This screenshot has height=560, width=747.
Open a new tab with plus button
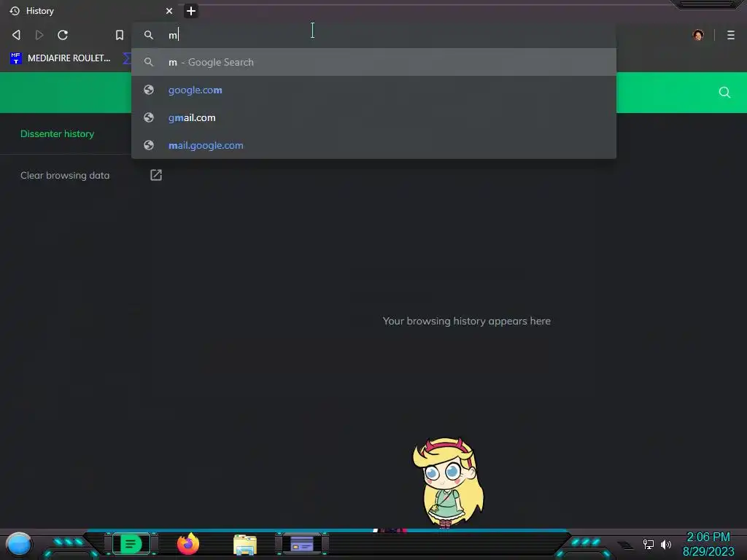[x=190, y=11]
